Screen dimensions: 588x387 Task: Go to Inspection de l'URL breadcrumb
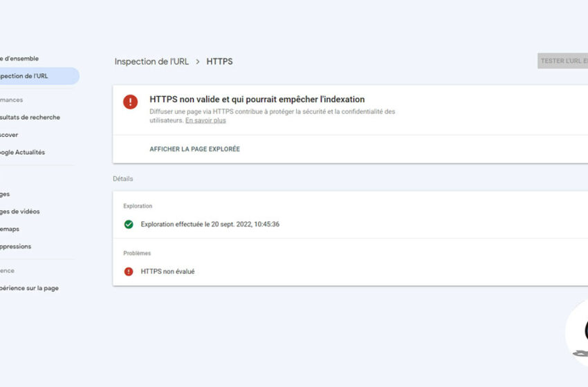coord(151,62)
